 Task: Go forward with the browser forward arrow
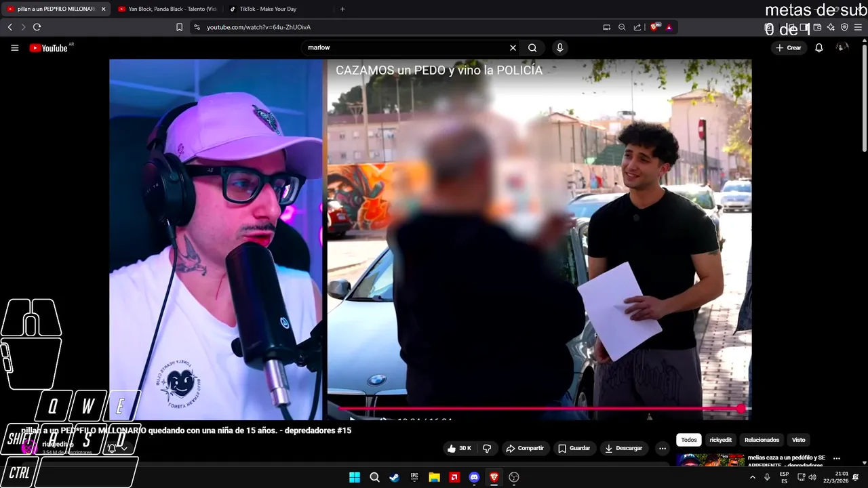point(23,27)
